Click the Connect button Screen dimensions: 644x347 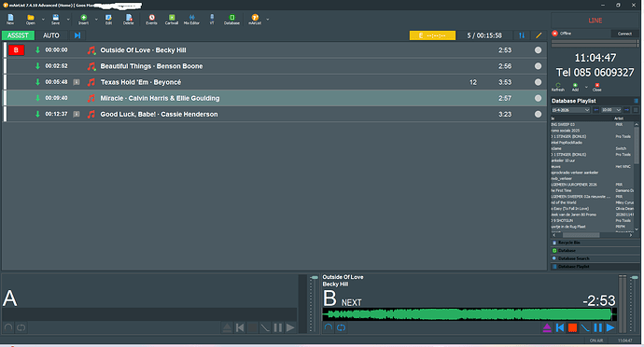[x=624, y=34]
